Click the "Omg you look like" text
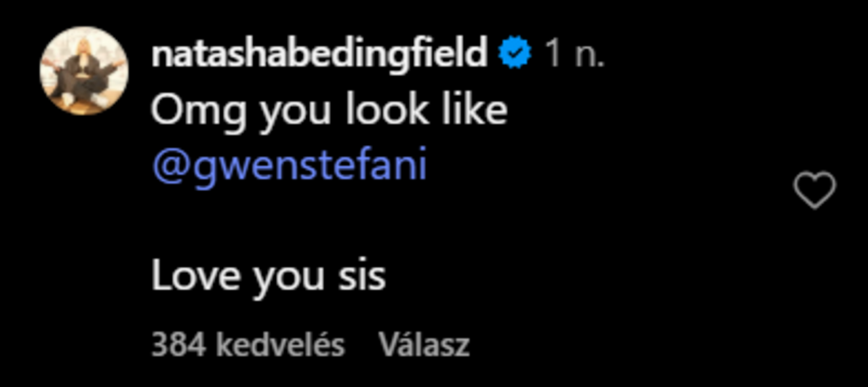Viewport: 868px width, 387px height. tap(329, 110)
